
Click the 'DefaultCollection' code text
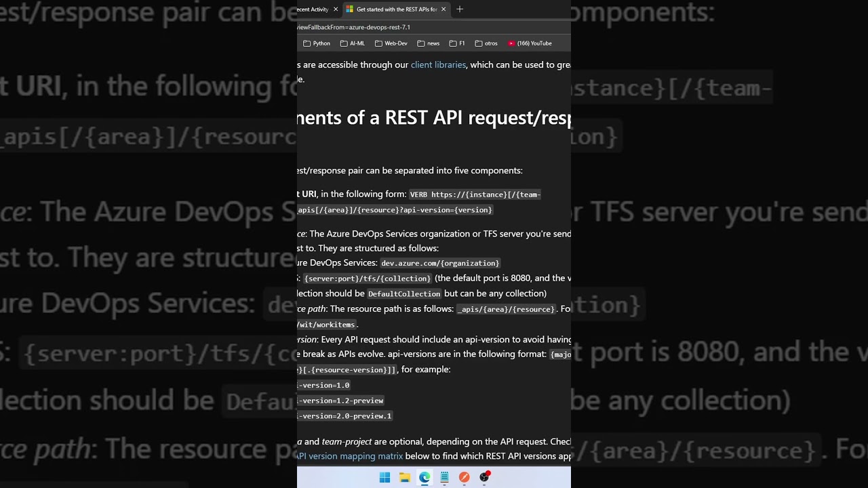(x=404, y=294)
